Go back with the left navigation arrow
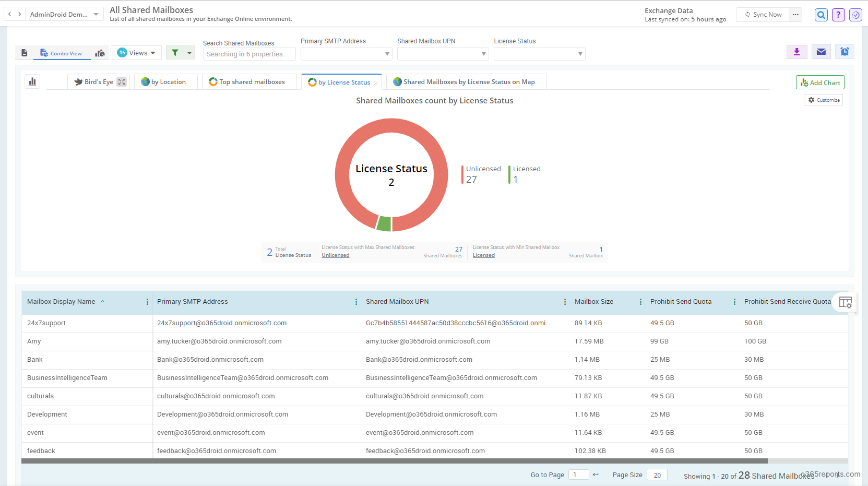Image resolution: width=868 pixels, height=486 pixels. 10,14
